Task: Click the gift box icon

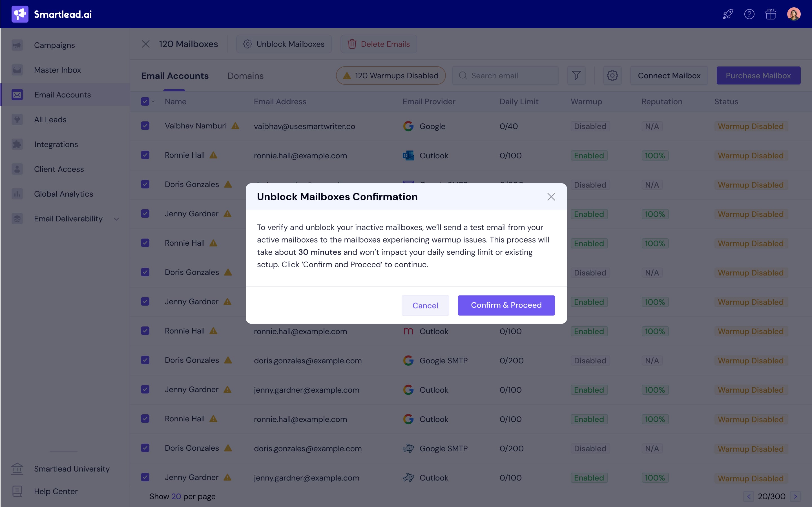Action: [x=770, y=14]
